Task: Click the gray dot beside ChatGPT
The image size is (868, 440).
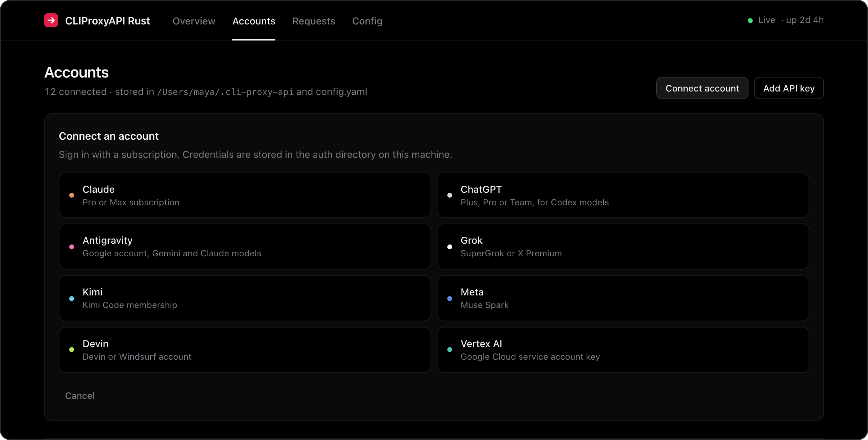Action: (450, 195)
